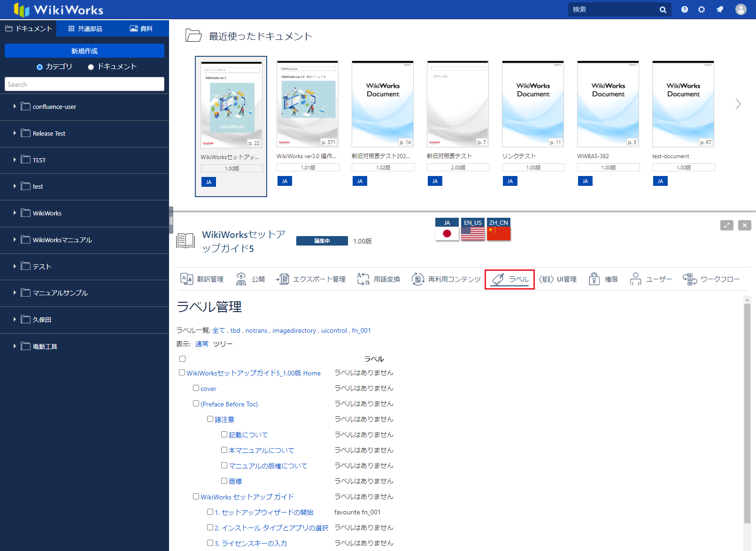Check the (Preface Before Toc) checkbox
The height and width of the screenshot is (551, 756).
point(196,404)
